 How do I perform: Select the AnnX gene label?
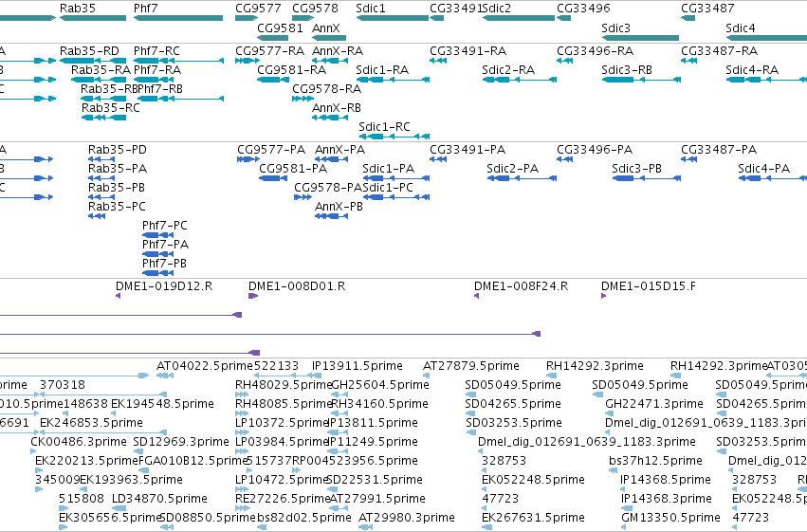coord(326,28)
